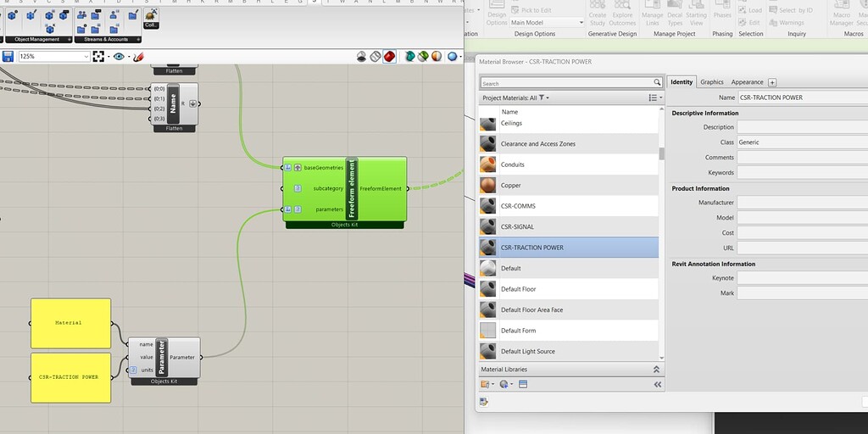Click the units input icon on Parameter component
Viewport: 868px width, 434px height.
point(133,370)
